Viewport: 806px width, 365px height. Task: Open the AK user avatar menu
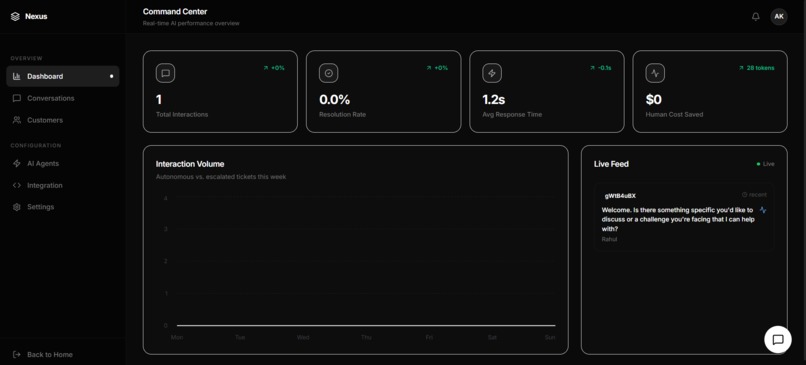click(779, 16)
